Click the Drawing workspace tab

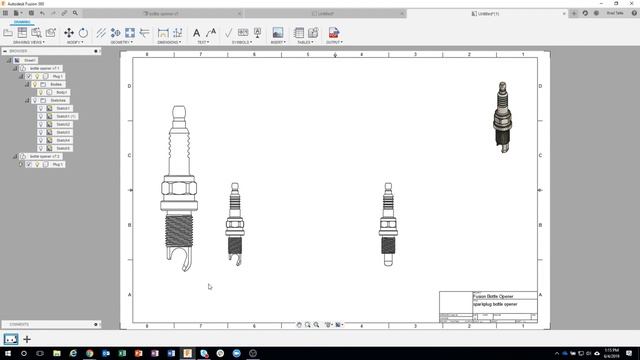[22, 22]
